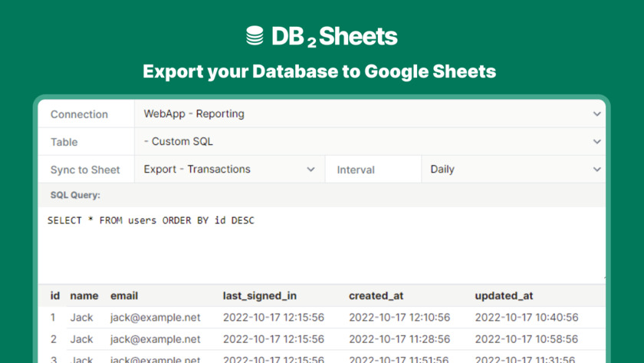Click the DB2Sheets database stack logo icon
644x363 pixels.
[255, 35]
